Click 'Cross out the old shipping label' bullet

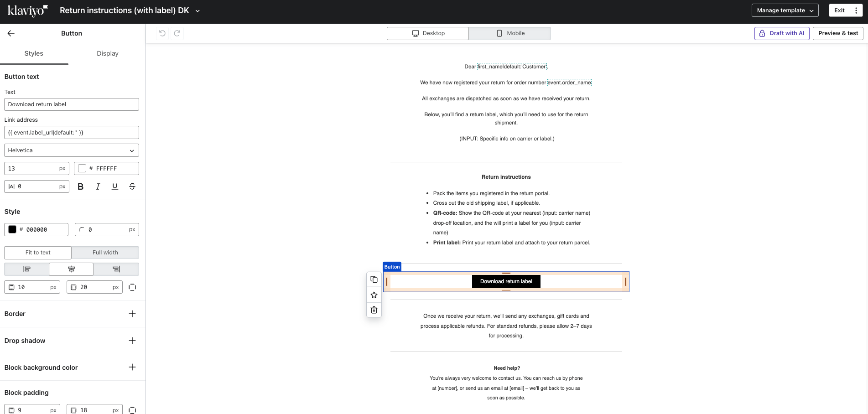pos(486,203)
